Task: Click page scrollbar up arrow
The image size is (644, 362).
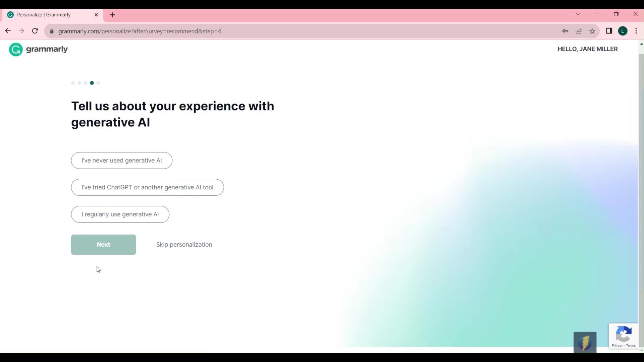Action: pyautogui.click(x=641, y=44)
